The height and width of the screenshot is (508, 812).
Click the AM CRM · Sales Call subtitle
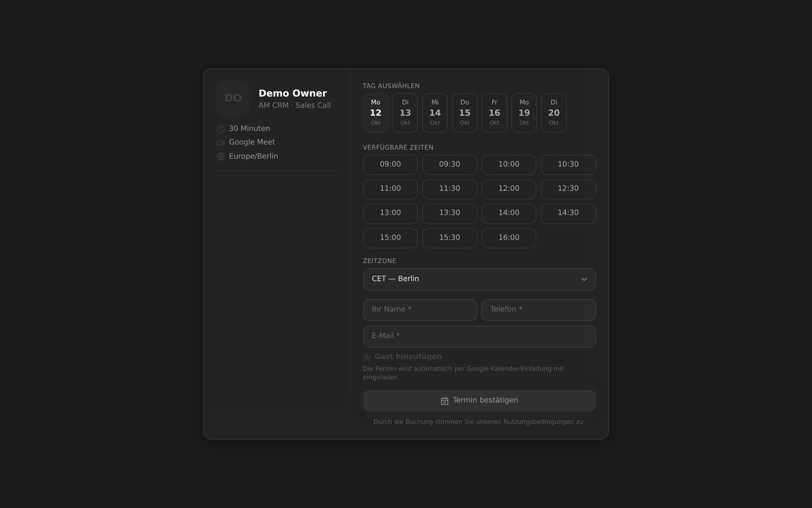[295, 105]
